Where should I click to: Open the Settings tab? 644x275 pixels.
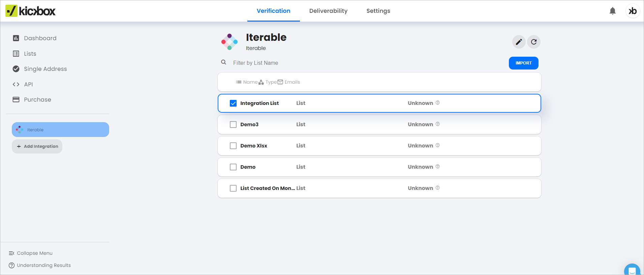[x=378, y=11]
